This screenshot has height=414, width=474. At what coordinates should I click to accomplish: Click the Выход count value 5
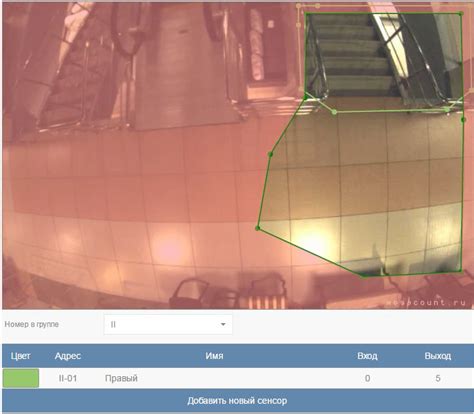point(438,378)
